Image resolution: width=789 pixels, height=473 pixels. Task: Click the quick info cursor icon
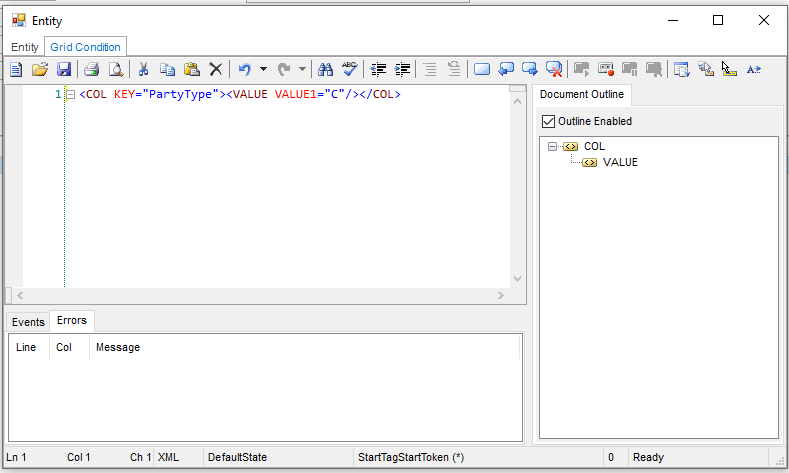tap(729, 69)
